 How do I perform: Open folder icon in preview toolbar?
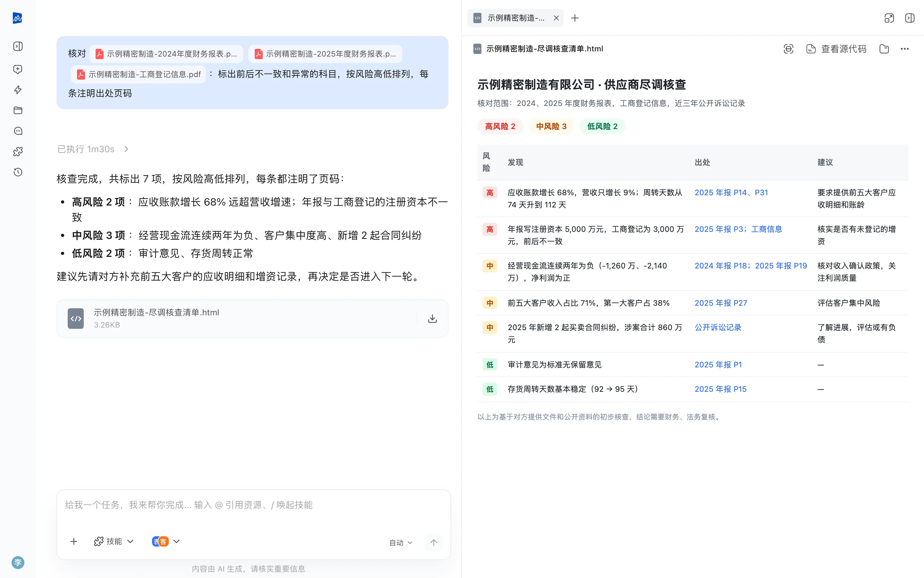point(884,48)
